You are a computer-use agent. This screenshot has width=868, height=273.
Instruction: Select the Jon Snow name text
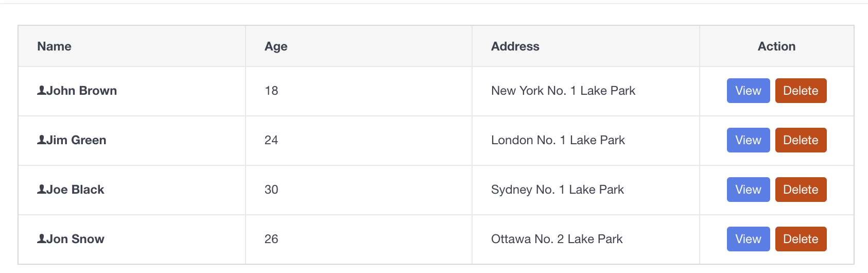point(76,239)
